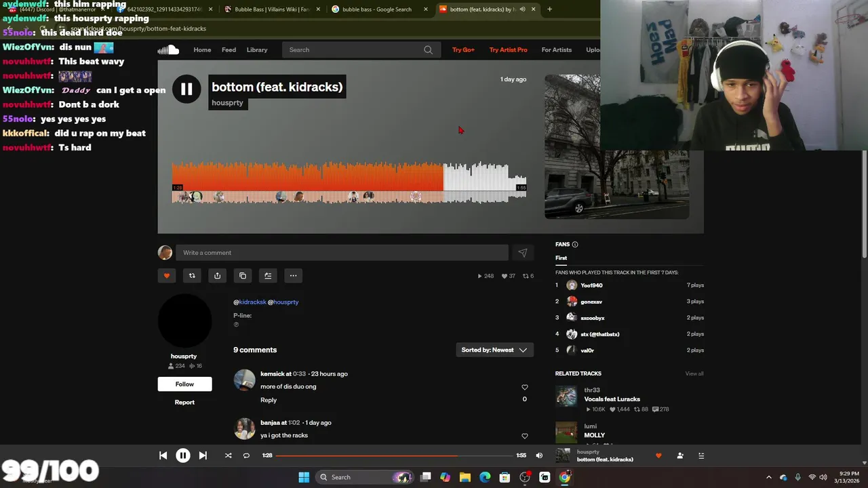Go to Home in SoundCloud nav

pos(202,49)
